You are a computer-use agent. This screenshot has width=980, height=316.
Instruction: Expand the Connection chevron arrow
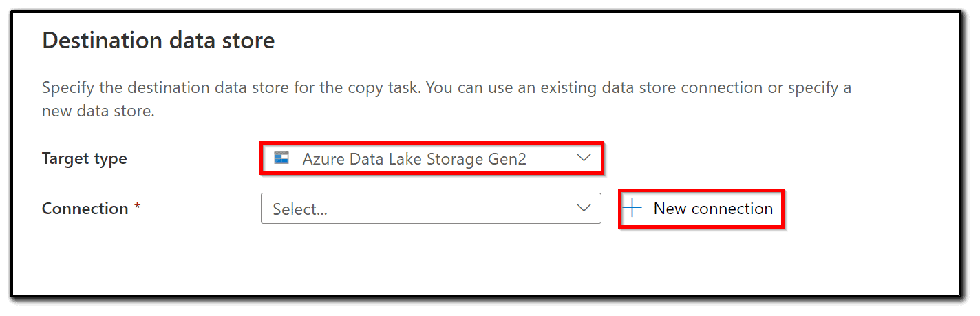click(x=584, y=209)
